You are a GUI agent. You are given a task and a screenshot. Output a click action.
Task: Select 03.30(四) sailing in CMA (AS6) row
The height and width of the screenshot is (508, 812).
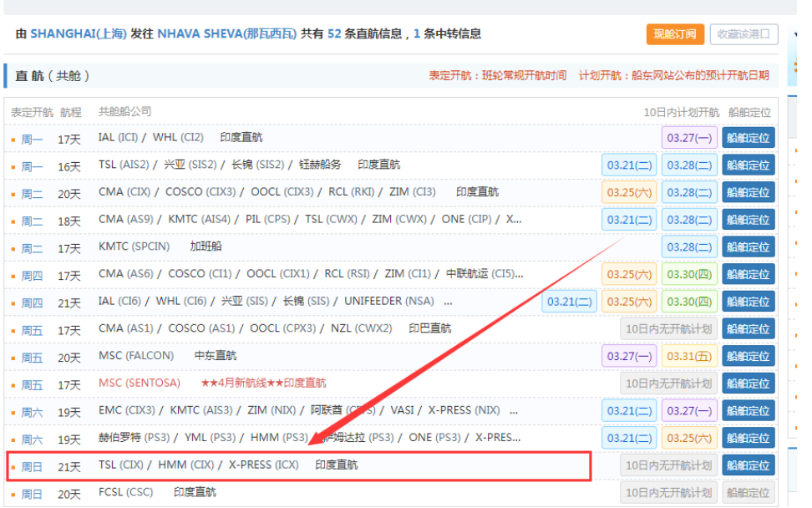click(688, 274)
